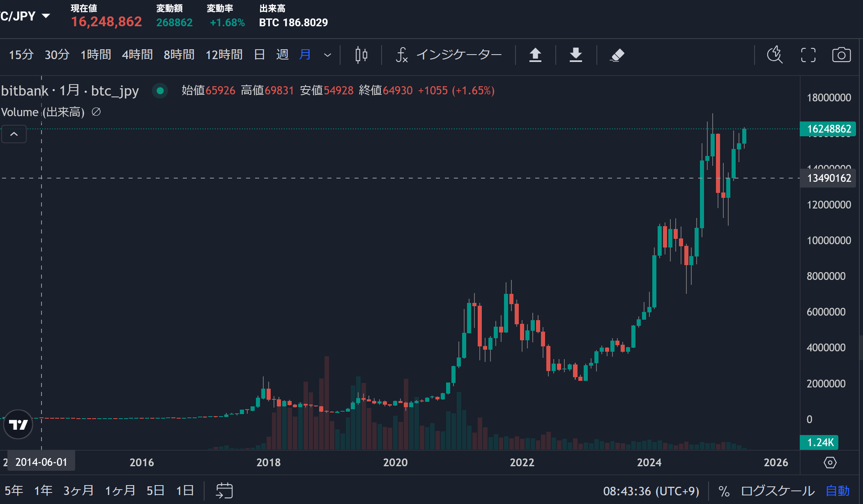
Task: Select the eraser tool icon
Action: [x=617, y=55]
